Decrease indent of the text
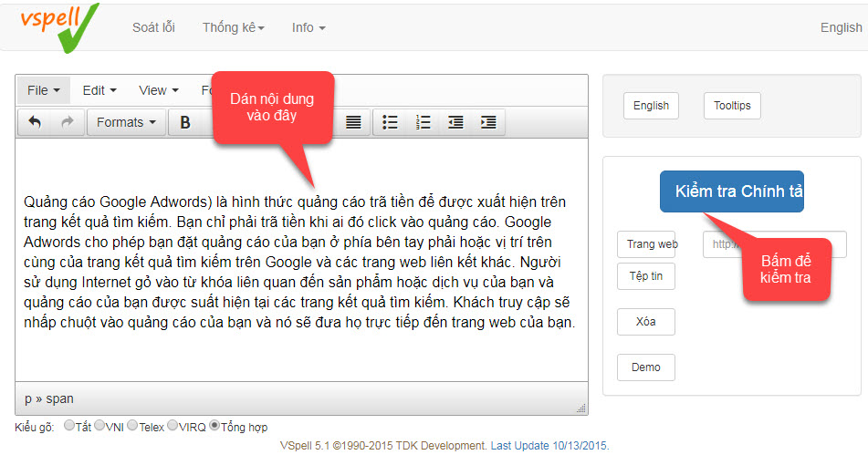 pos(455,122)
